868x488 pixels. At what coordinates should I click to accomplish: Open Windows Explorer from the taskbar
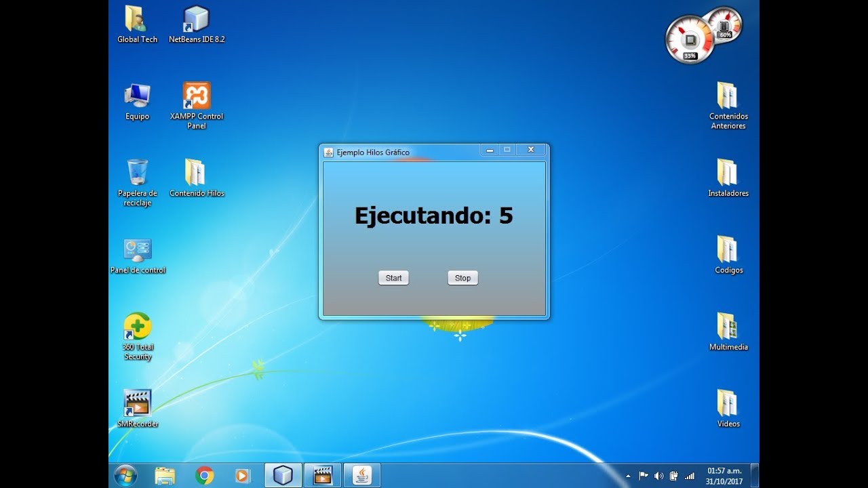pos(165,476)
